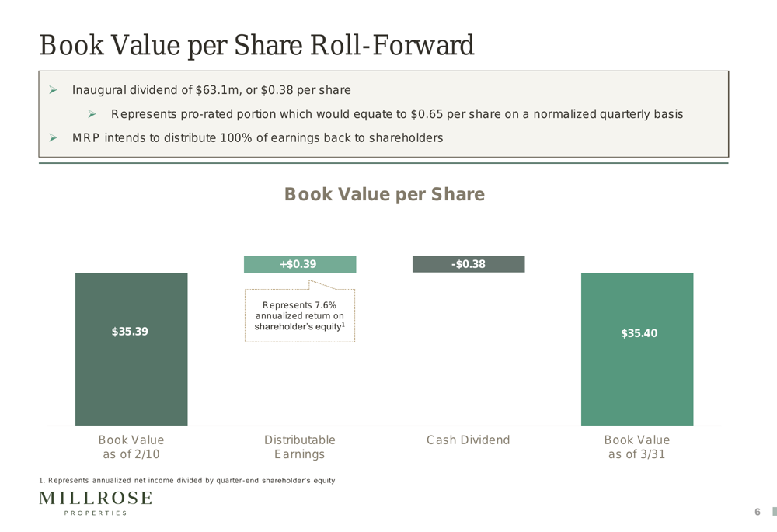
Task: Click the arrow bullet beside Inaugural dividend
Action: tap(53, 91)
